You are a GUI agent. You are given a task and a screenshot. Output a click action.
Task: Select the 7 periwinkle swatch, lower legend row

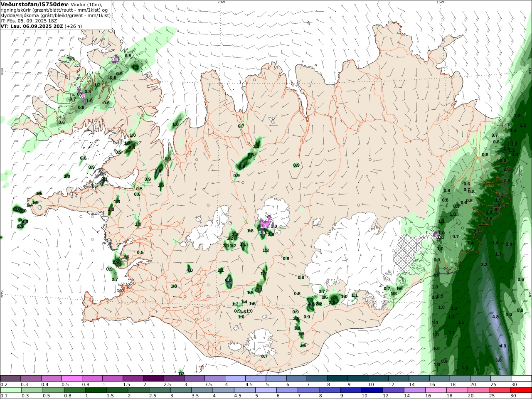pyautogui.click(x=309, y=390)
